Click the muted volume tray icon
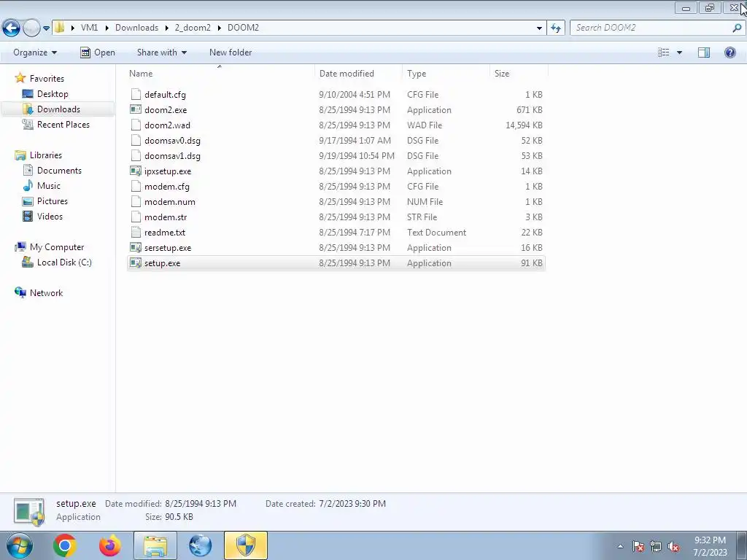 673,547
